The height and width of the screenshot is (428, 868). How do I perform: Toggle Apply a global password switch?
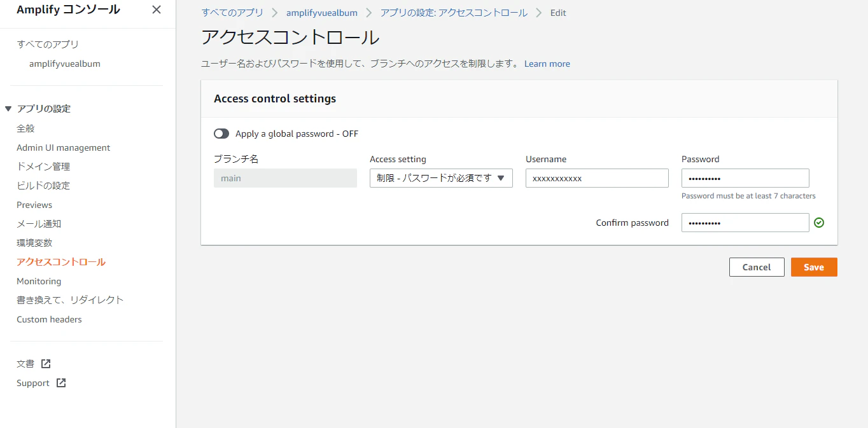(221, 134)
